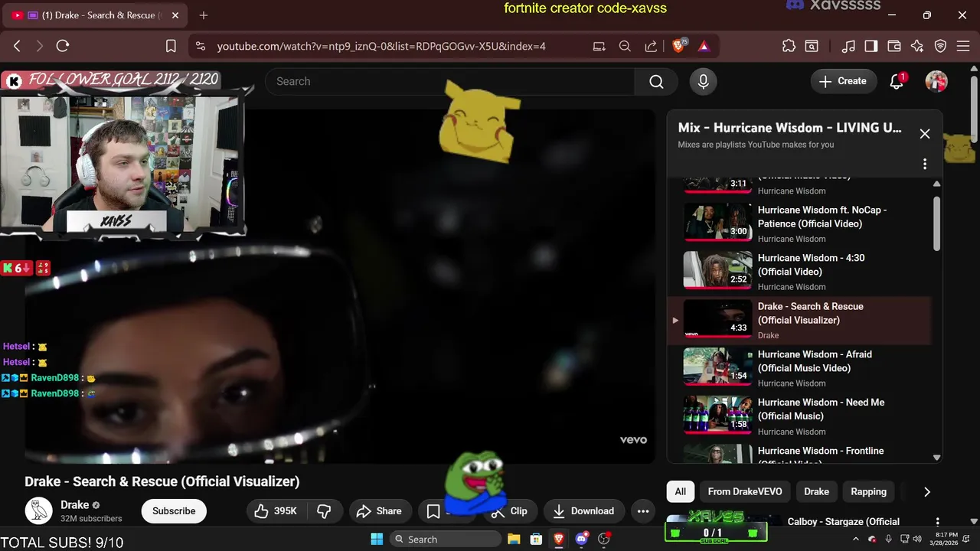Open Discord from the taskbar
The height and width of the screenshot is (551, 980).
click(x=581, y=539)
